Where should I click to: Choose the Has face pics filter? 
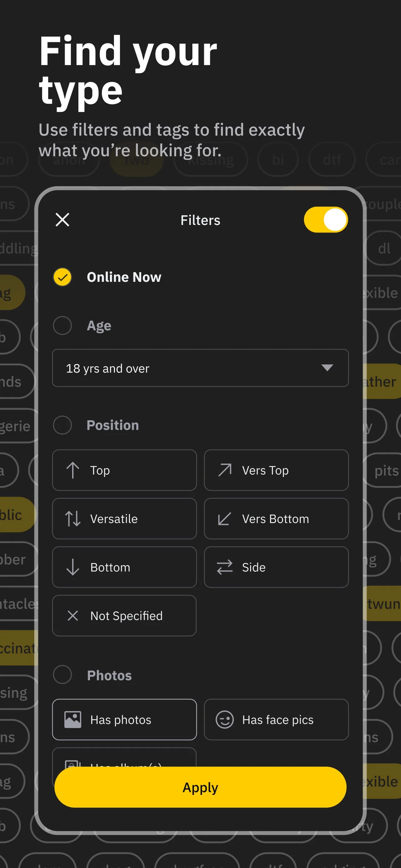click(x=276, y=720)
